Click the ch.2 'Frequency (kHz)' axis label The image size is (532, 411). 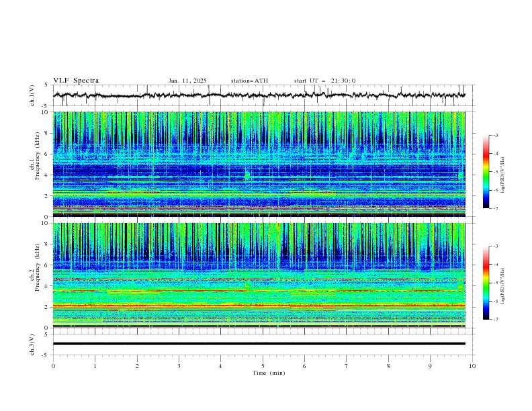[x=38, y=267]
